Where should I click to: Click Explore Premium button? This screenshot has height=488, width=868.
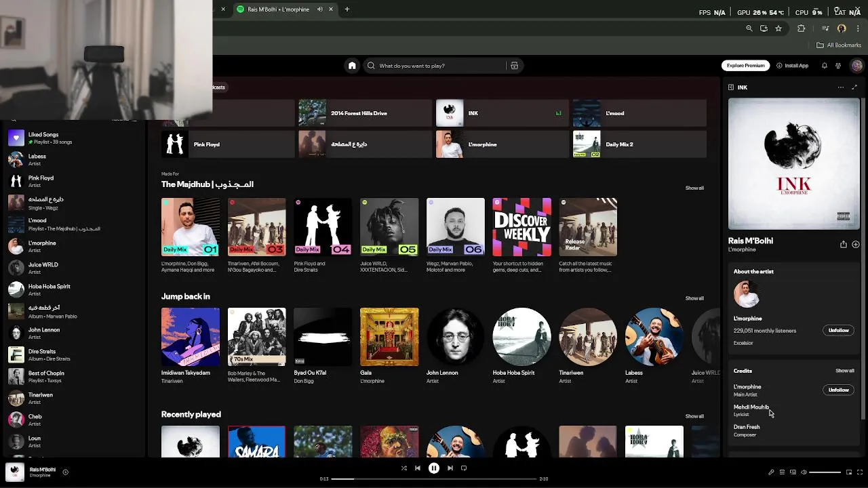745,66
